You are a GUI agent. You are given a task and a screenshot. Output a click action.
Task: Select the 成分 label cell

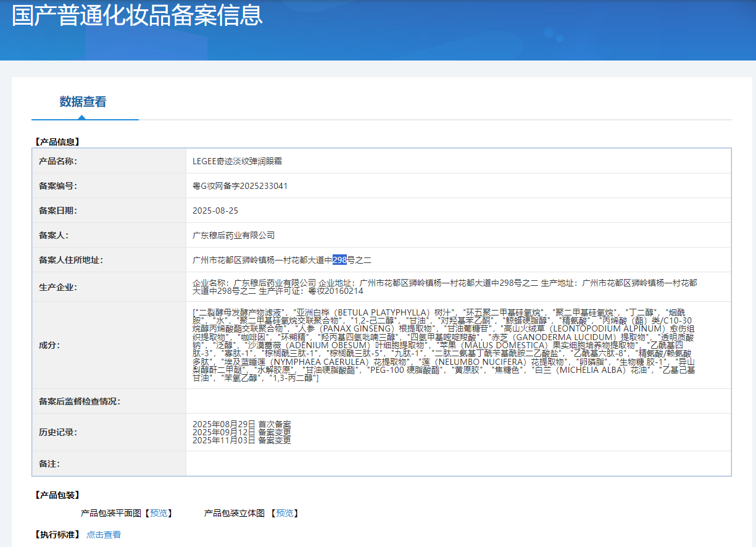click(x=109, y=345)
